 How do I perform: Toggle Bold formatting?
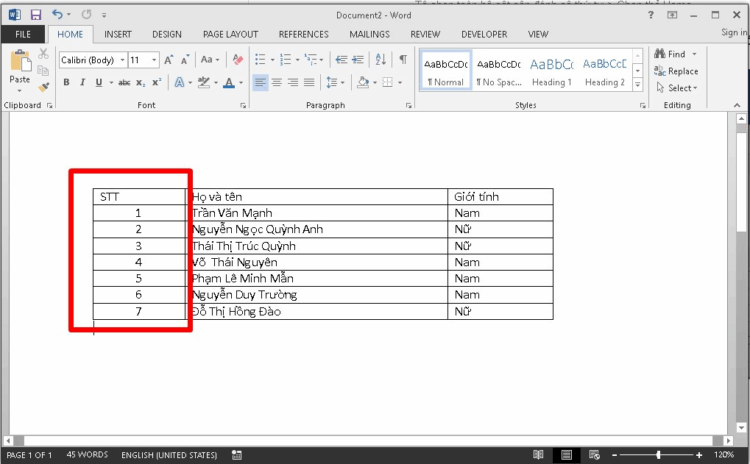[67, 83]
